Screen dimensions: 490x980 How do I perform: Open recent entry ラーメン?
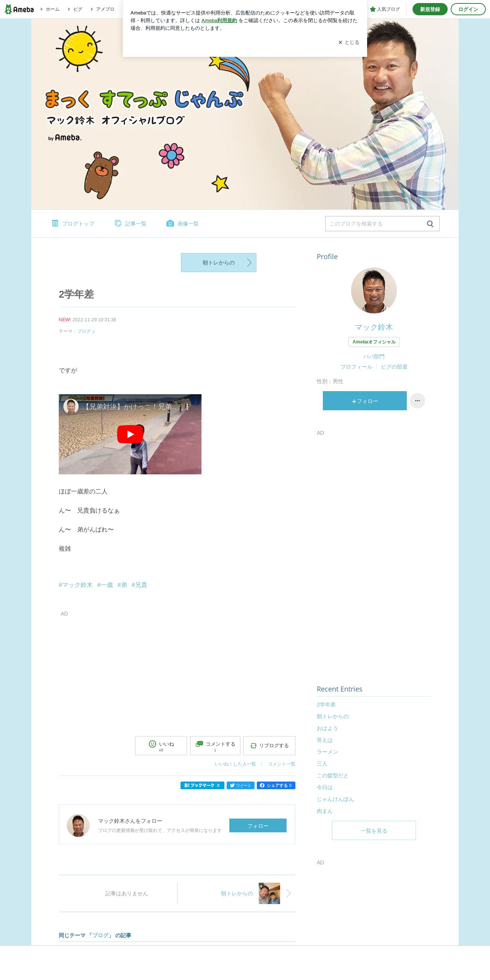point(327,752)
